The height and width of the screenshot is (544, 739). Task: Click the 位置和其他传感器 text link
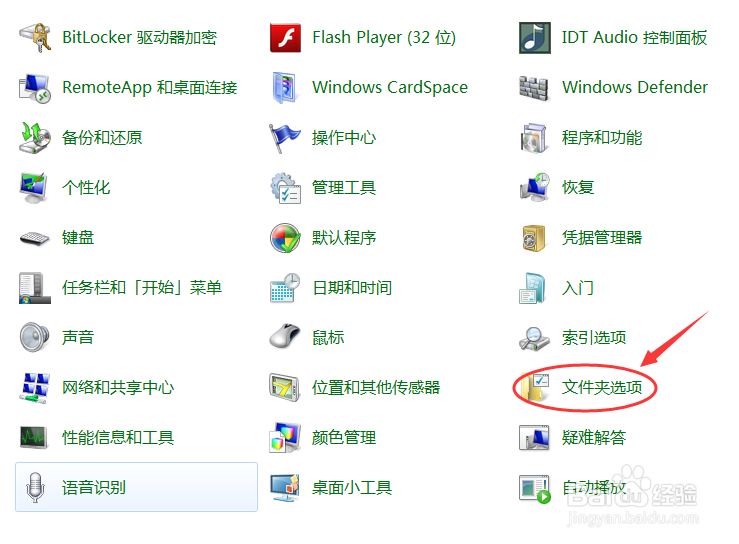[x=376, y=387]
